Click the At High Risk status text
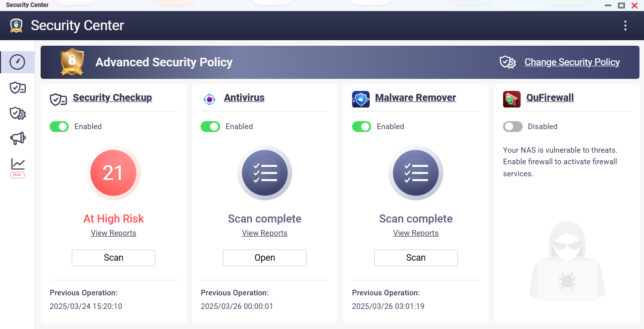This screenshot has width=644, height=329. click(x=113, y=218)
